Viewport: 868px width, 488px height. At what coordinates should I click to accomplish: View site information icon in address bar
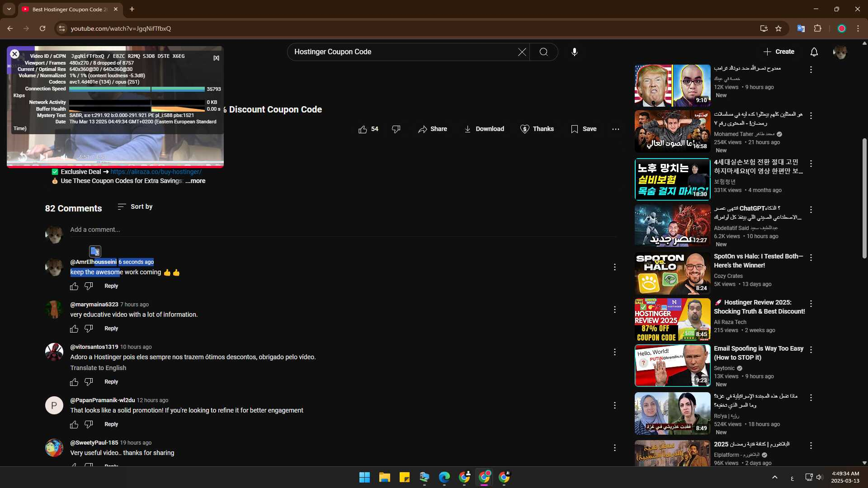62,28
